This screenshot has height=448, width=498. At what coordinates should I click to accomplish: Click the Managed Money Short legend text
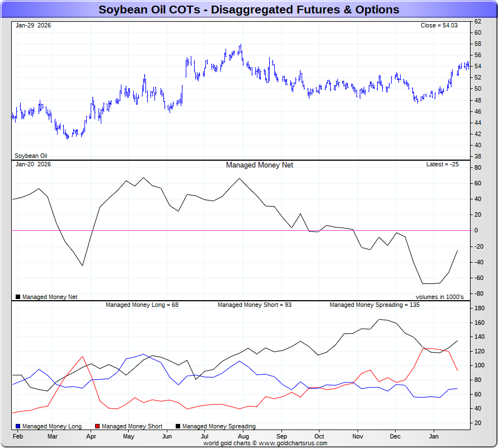pyautogui.click(x=132, y=427)
